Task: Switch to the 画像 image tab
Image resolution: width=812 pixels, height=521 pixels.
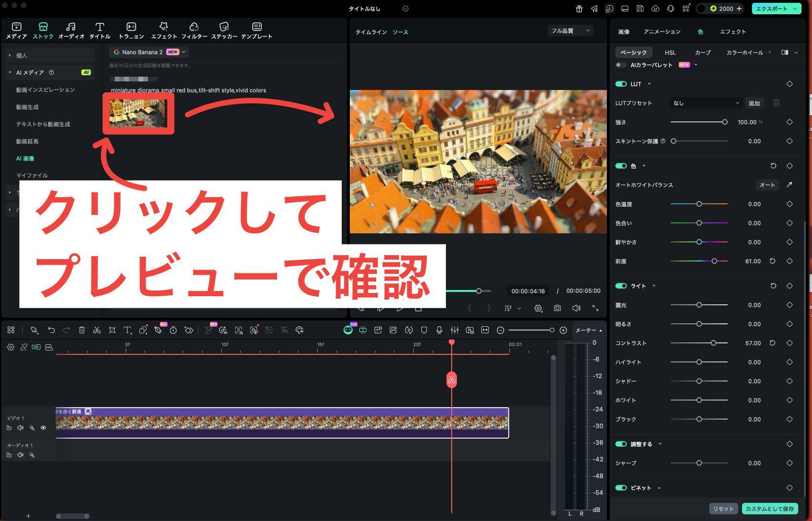Action: (x=624, y=32)
